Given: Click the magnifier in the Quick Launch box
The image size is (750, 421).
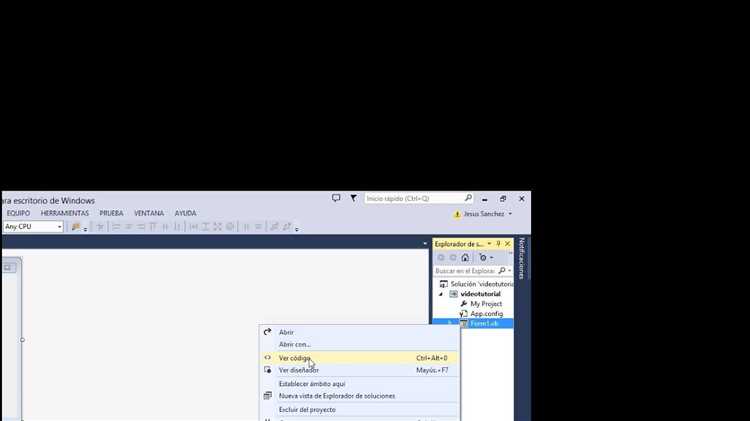Looking at the screenshot, I should [468, 198].
